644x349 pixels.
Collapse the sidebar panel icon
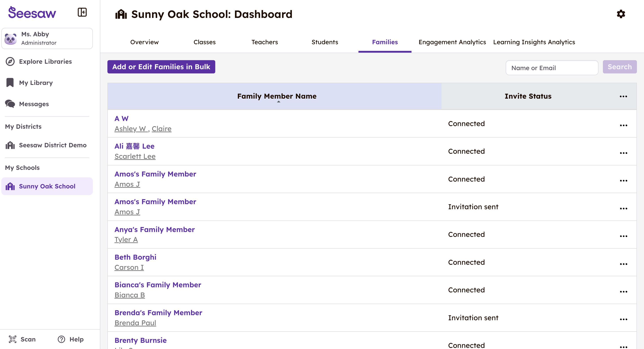(x=82, y=12)
